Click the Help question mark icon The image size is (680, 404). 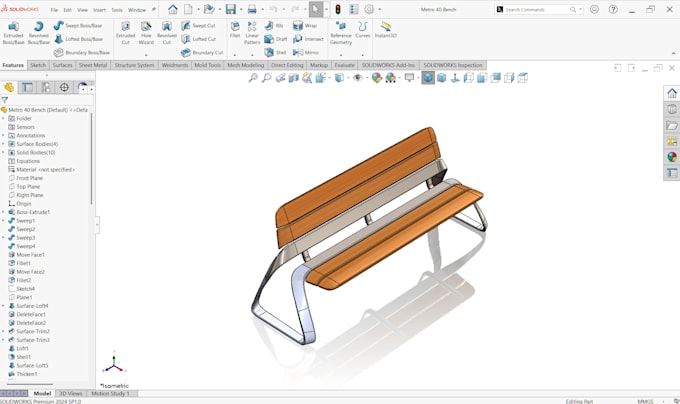point(613,9)
